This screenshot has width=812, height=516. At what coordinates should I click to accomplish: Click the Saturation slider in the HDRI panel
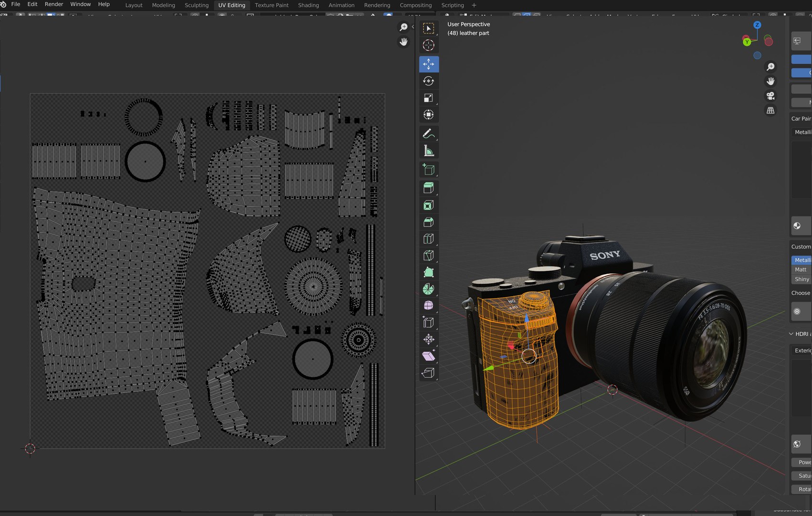(x=802, y=476)
